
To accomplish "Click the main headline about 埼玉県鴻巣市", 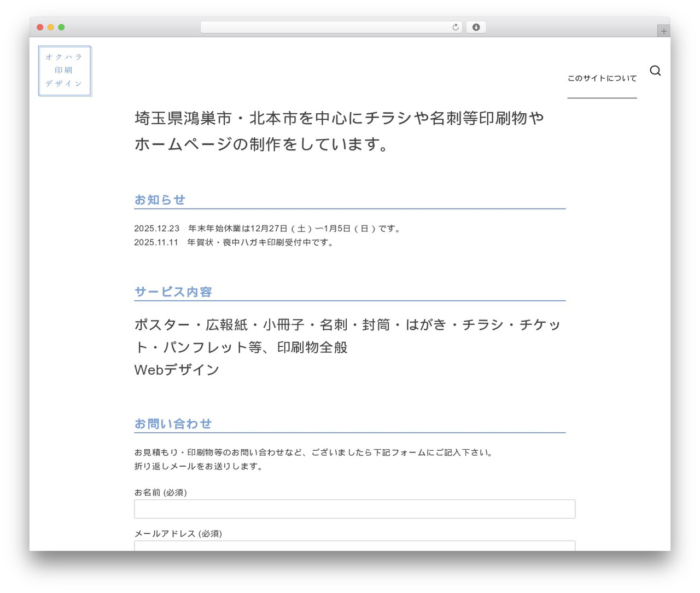I will [339, 131].
